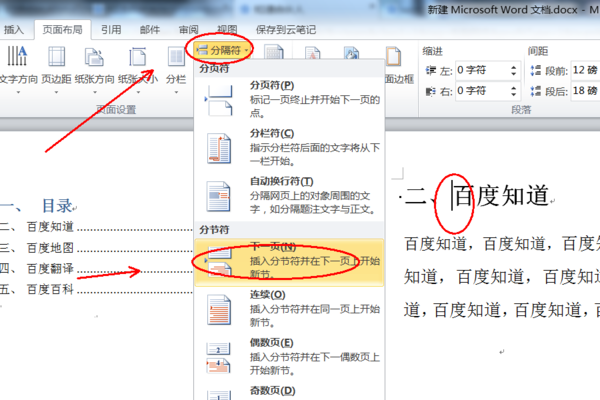Open the 纸张大小 paper size icon
Screen dimensions: 600x400
coord(137,57)
